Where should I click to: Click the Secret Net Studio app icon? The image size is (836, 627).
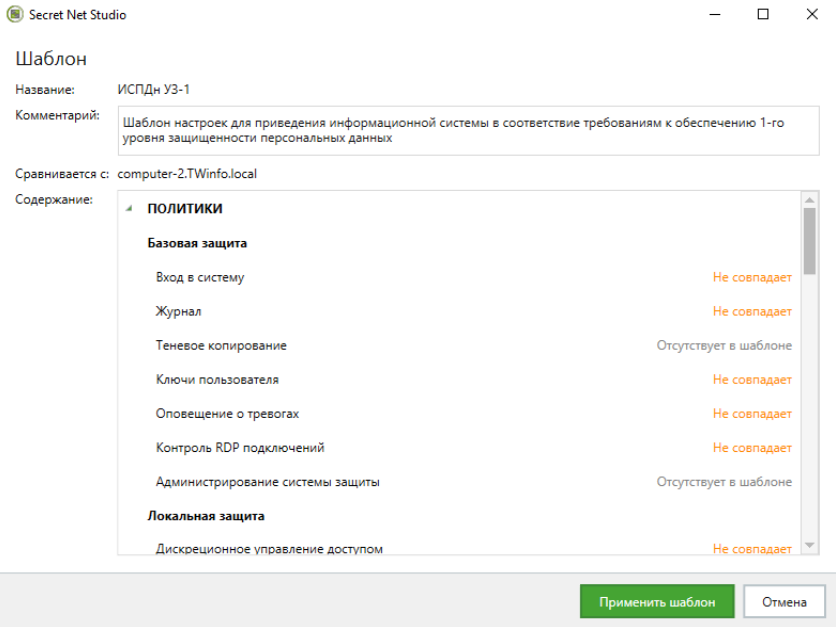14,14
